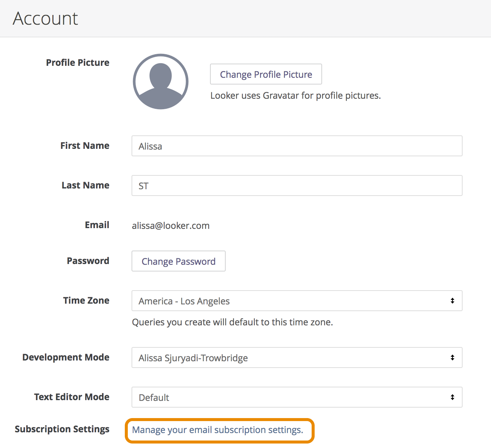This screenshot has height=448, width=491.
Task: Click the Gravatar helper text
Action: [295, 95]
